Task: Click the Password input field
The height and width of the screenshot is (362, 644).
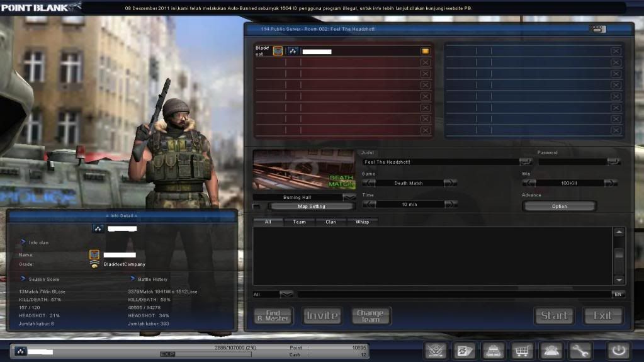Action: (x=572, y=162)
